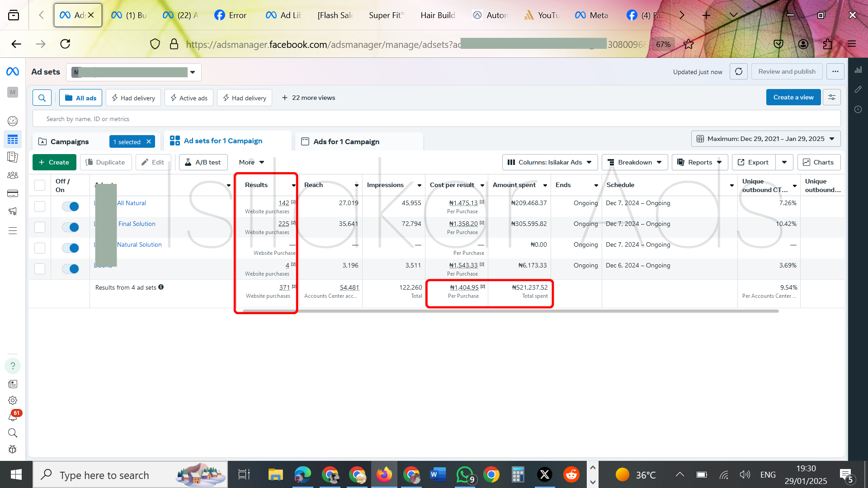Check the Natural Solution row checkbox
This screenshot has height=488, width=868.
40,248
